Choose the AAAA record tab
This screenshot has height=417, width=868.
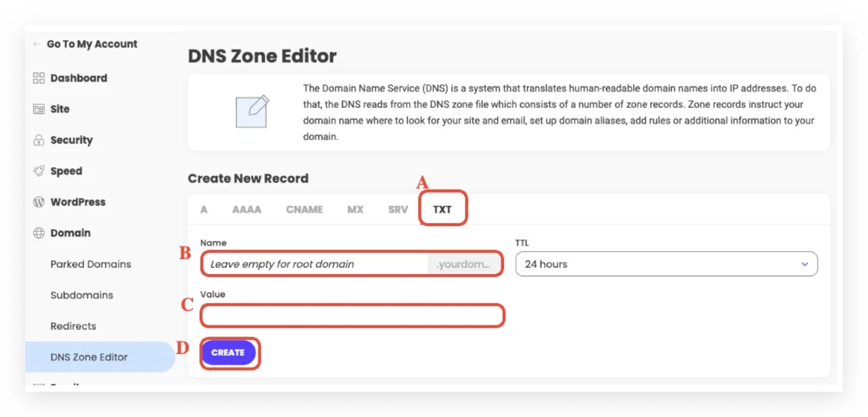(247, 210)
